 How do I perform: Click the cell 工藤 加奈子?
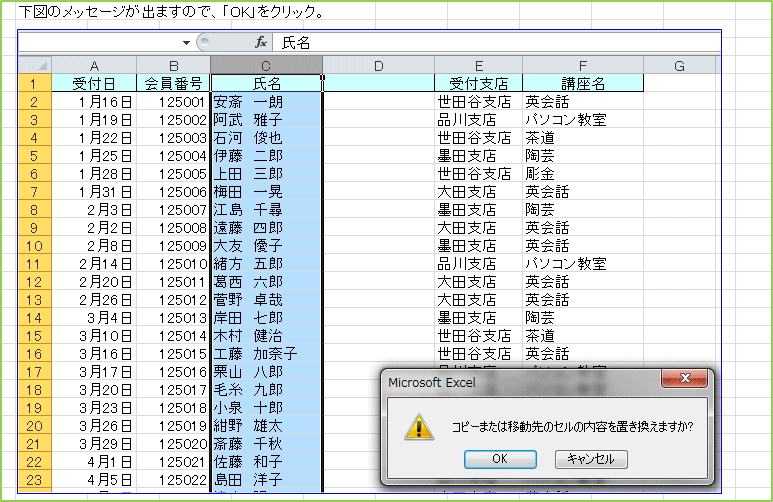coord(266,354)
